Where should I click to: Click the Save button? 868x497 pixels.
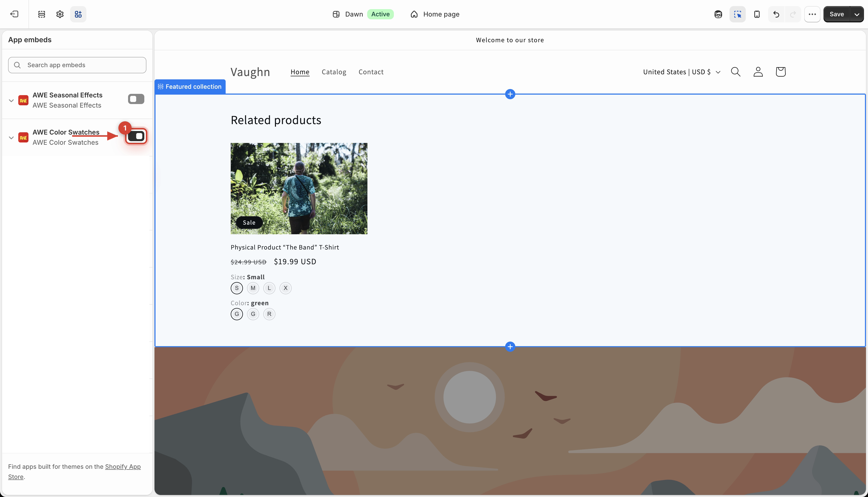coord(837,14)
